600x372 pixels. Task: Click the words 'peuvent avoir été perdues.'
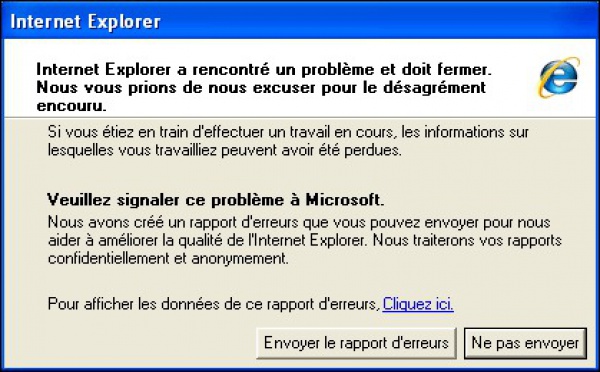[x=311, y=150]
